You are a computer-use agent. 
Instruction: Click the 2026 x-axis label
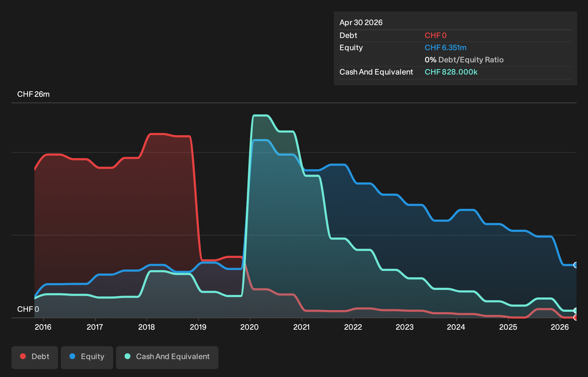pyautogui.click(x=560, y=327)
